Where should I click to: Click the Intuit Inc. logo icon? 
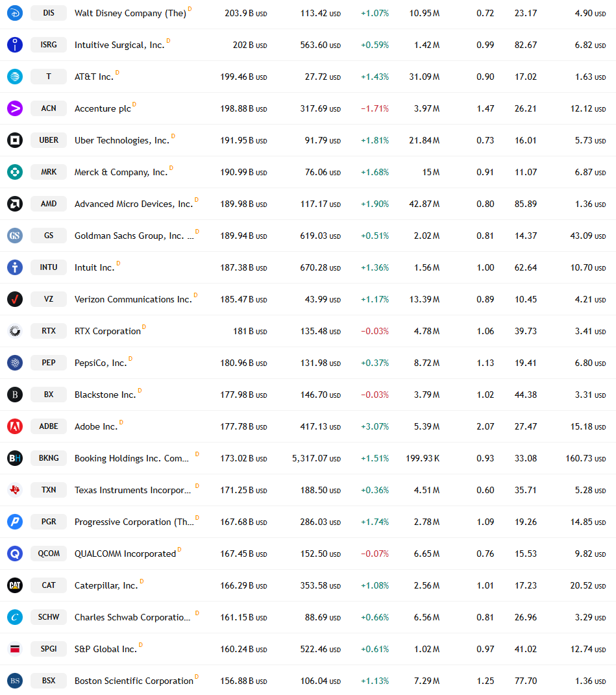15,267
